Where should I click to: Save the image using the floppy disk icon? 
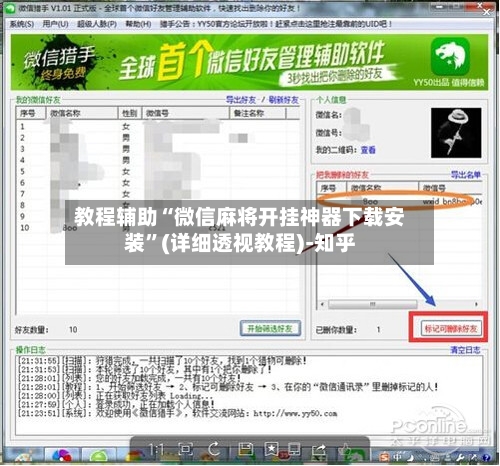246,449
